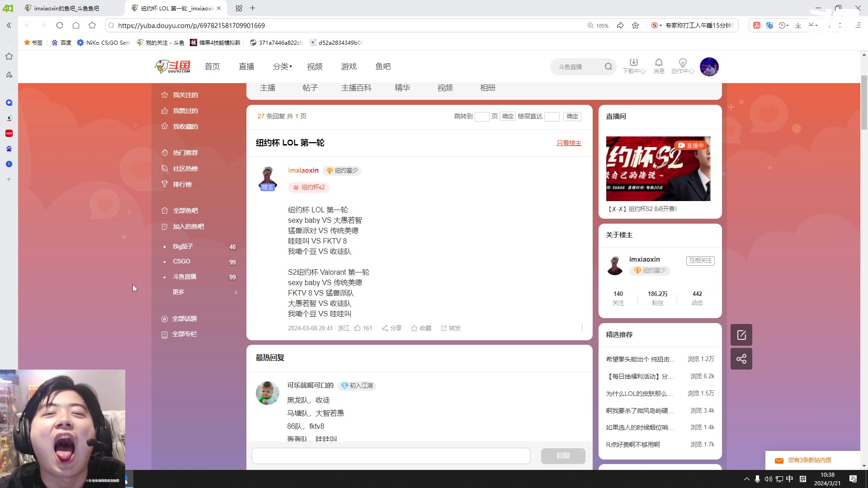Open the 消息 notification bell on Douyu header
868x488 pixels.
659,66
